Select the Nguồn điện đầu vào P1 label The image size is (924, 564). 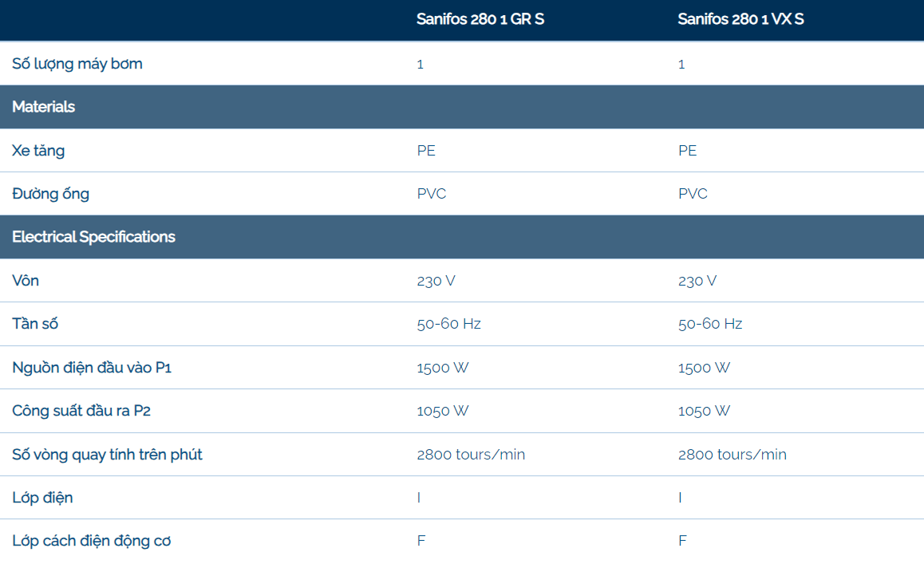click(x=92, y=368)
